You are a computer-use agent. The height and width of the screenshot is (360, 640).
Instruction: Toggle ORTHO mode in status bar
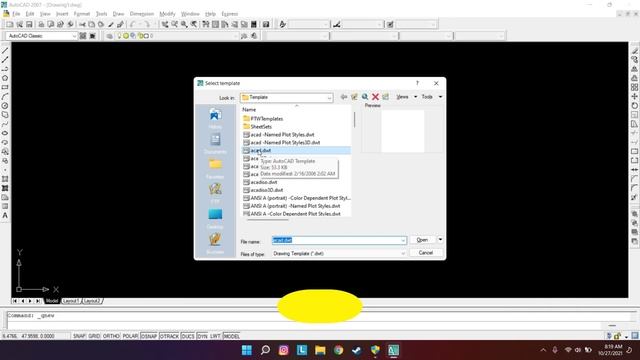point(111,336)
